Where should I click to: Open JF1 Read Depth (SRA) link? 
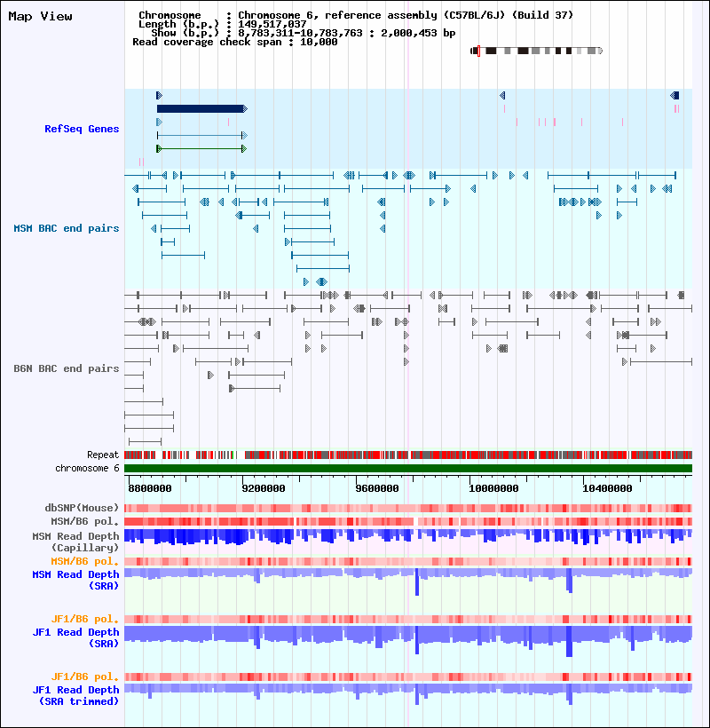point(75,637)
